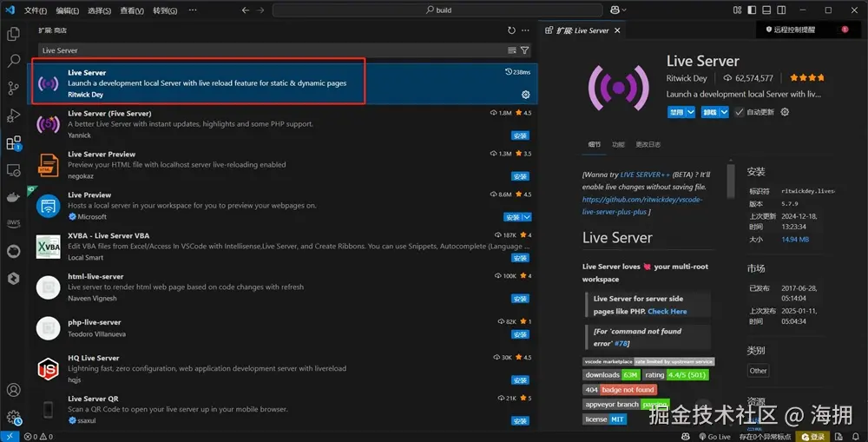Toggle the primary side bar layout button

(752, 10)
